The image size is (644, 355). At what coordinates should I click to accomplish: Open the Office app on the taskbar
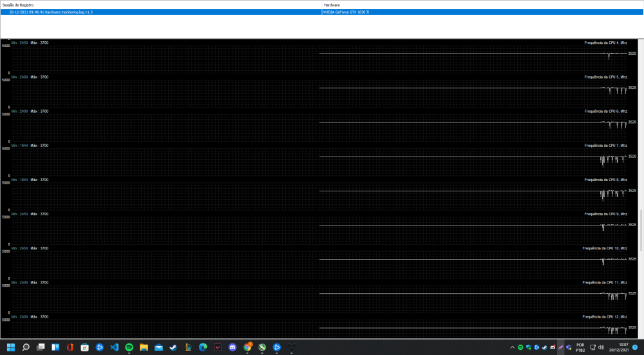[x=70, y=347]
